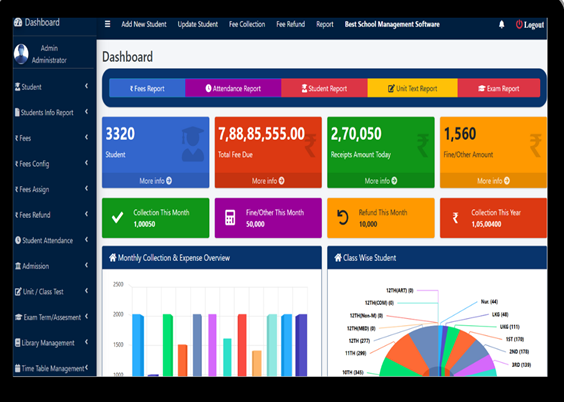This screenshot has width=564, height=402.
Task: Click the home icon beside Monthly Collection heading
Action: pos(113,257)
